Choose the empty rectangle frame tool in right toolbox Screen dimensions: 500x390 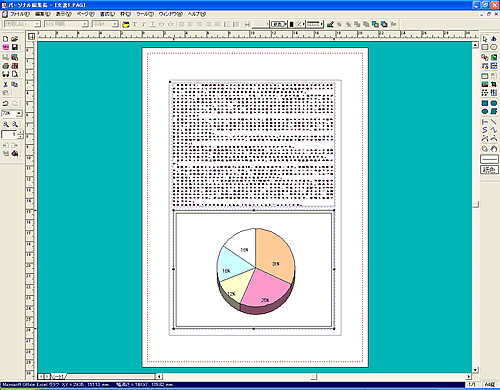[x=485, y=47]
